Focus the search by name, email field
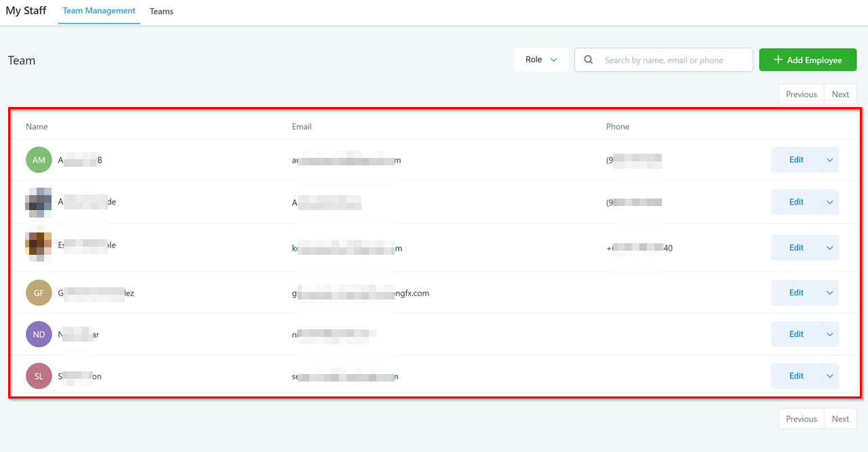This screenshot has height=452, width=868. tap(671, 60)
